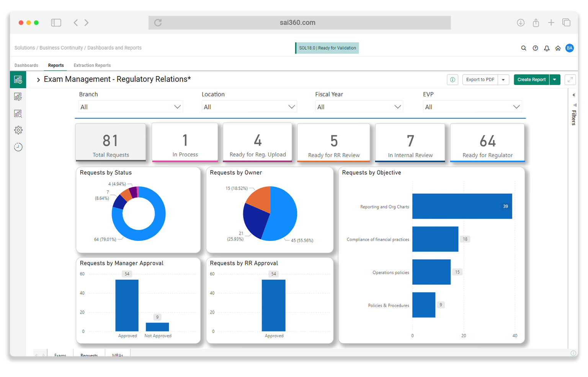Open the publish report icon in sidebar
Image resolution: width=588 pixels, height=377 pixels.
18,80
